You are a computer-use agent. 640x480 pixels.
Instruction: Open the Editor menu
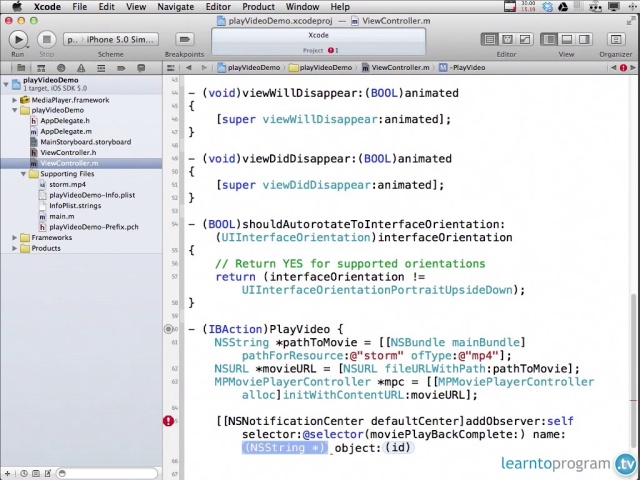(218, 7)
